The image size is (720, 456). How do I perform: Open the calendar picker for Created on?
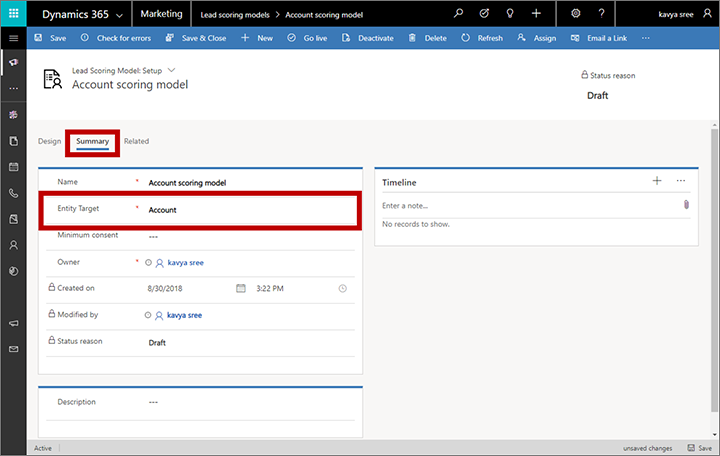[240, 288]
